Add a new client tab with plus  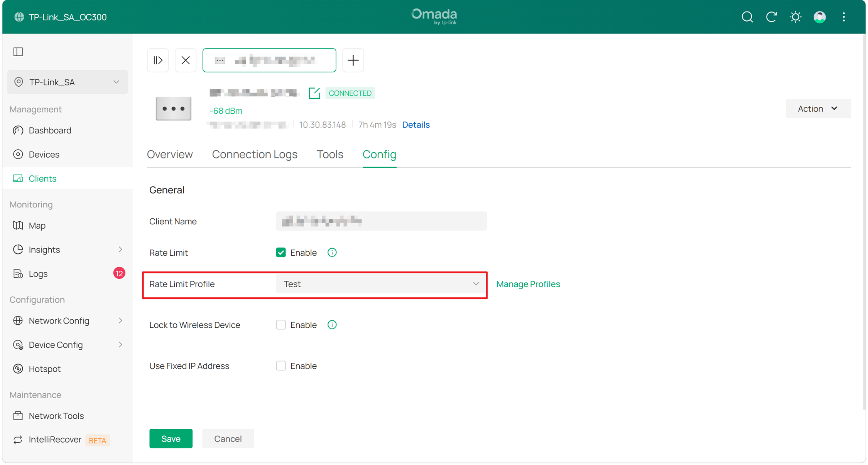click(x=353, y=60)
